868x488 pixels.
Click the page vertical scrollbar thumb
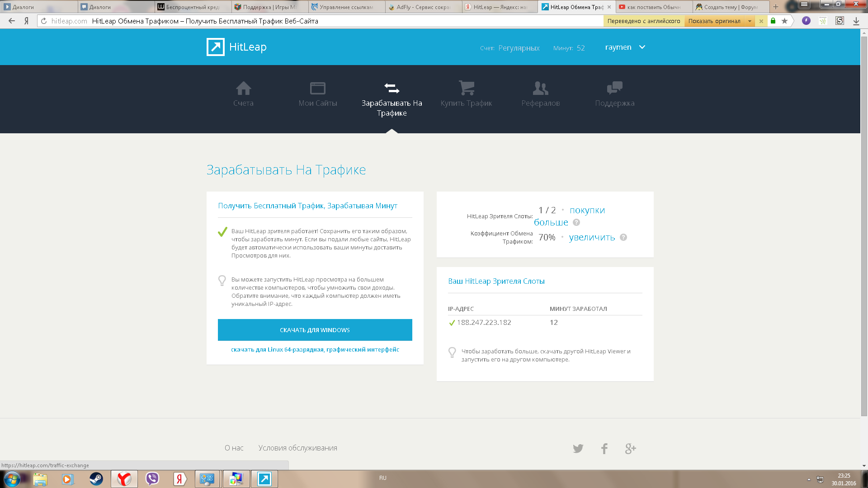coord(864,226)
